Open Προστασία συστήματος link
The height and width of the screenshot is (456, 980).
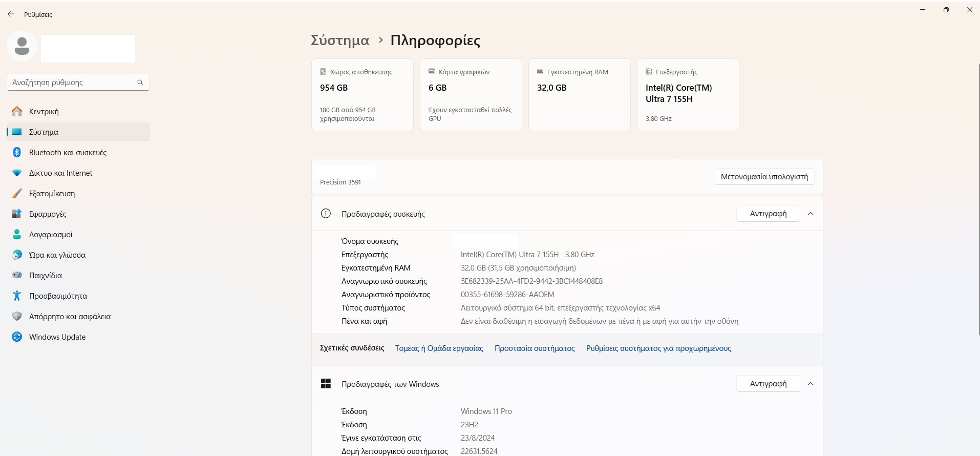535,348
